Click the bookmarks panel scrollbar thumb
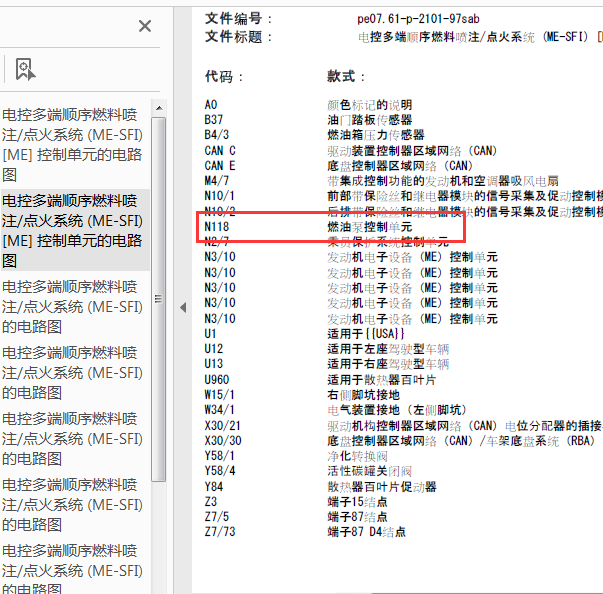The image size is (603, 594). tap(158, 299)
